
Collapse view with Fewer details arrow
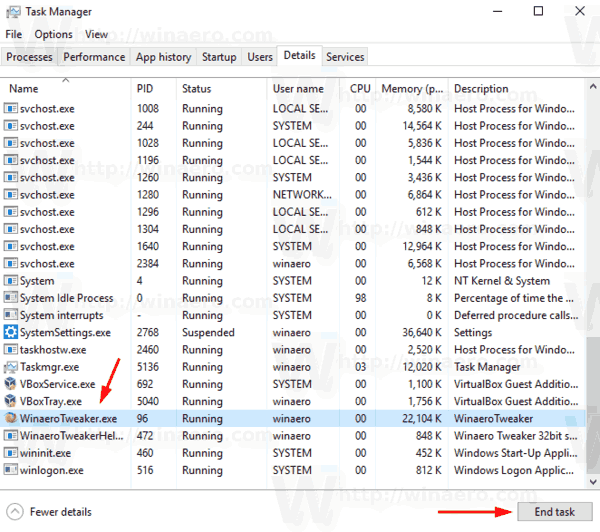15,512
